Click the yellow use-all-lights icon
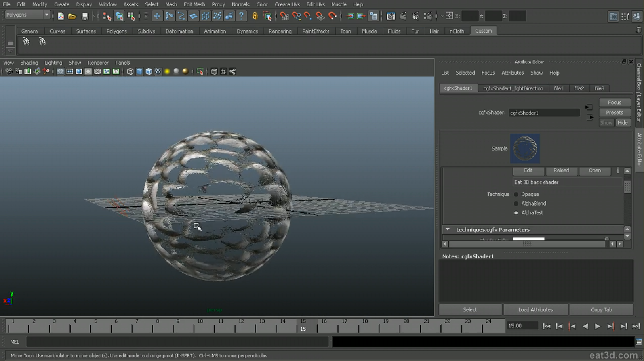 (x=167, y=71)
